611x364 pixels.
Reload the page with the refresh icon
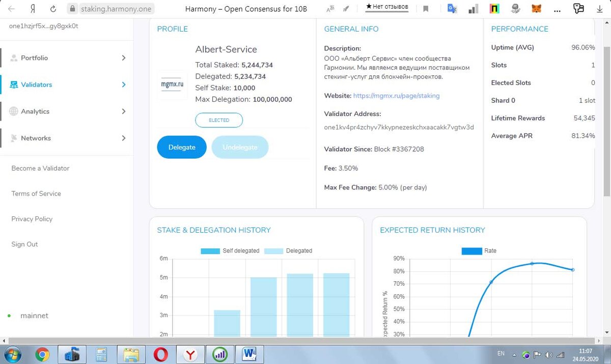[53, 9]
